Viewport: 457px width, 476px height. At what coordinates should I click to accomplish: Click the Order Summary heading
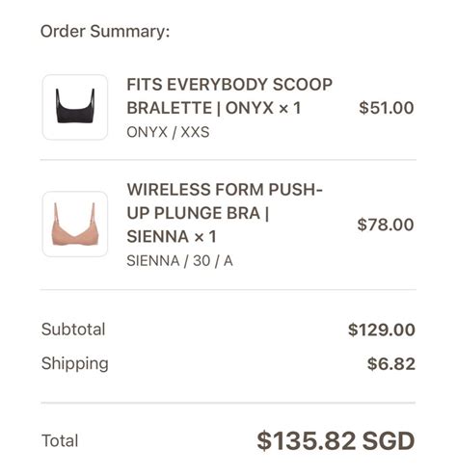coord(105,32)
